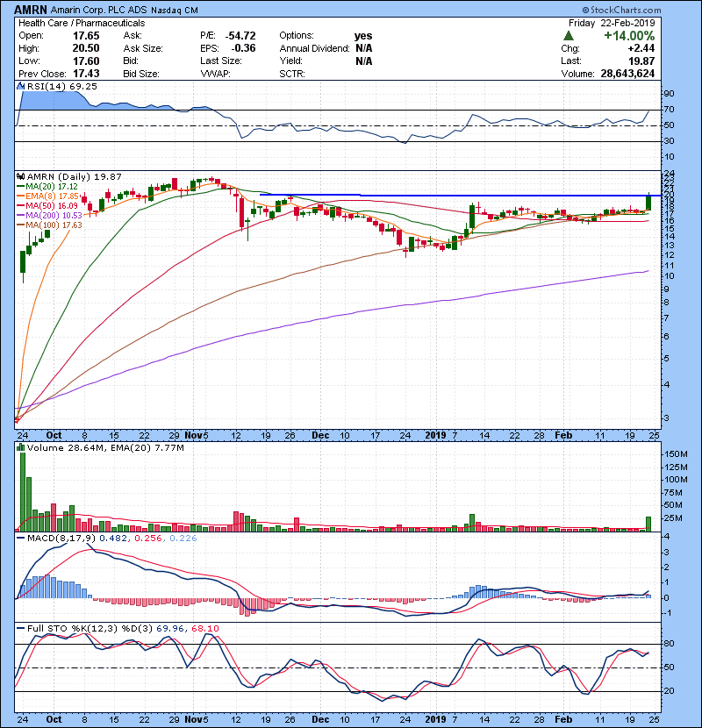Click the Oct date label under price chart
This screenshot has width=702, height=728.
(54, 435)
